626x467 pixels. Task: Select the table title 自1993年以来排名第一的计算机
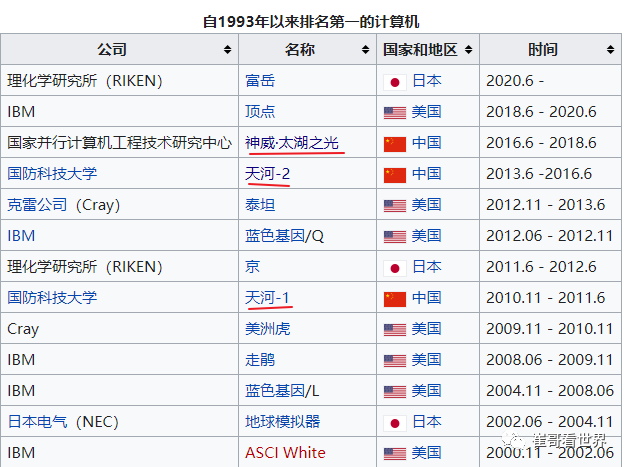click(311, 22)
